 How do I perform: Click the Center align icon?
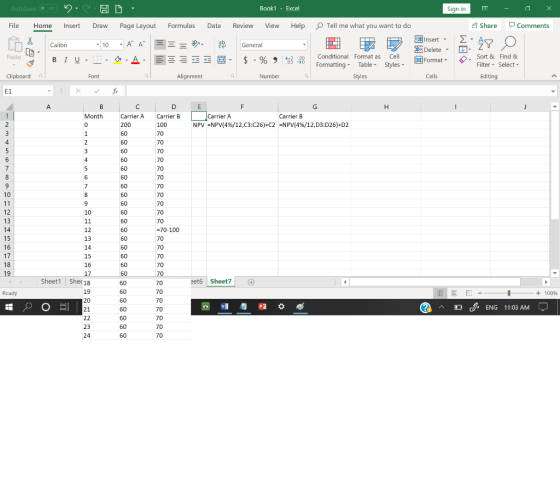pos(171,60)
